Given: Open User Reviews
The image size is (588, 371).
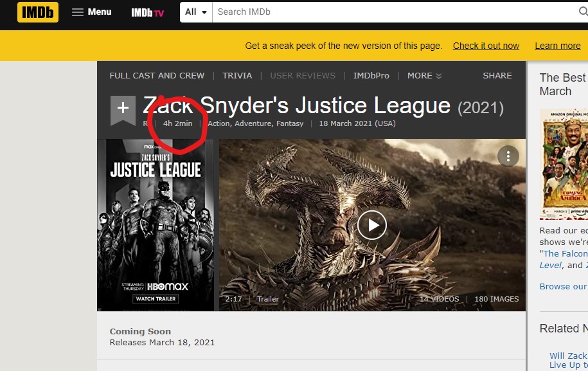Looking at the screenshot, I should point(303,76).
